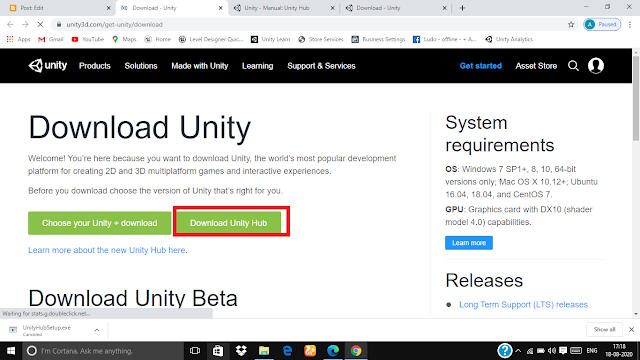Open Task View on the taskbar
This screenshot has width=640, height=360.
click(x=195, y=351)
